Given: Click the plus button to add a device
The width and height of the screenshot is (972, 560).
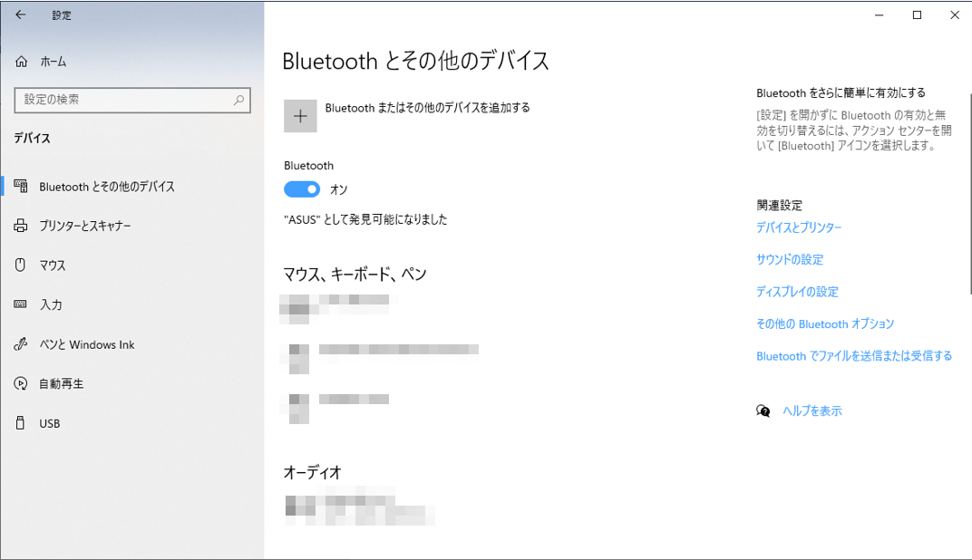Looking at the screenshot, I should (300, 116).
